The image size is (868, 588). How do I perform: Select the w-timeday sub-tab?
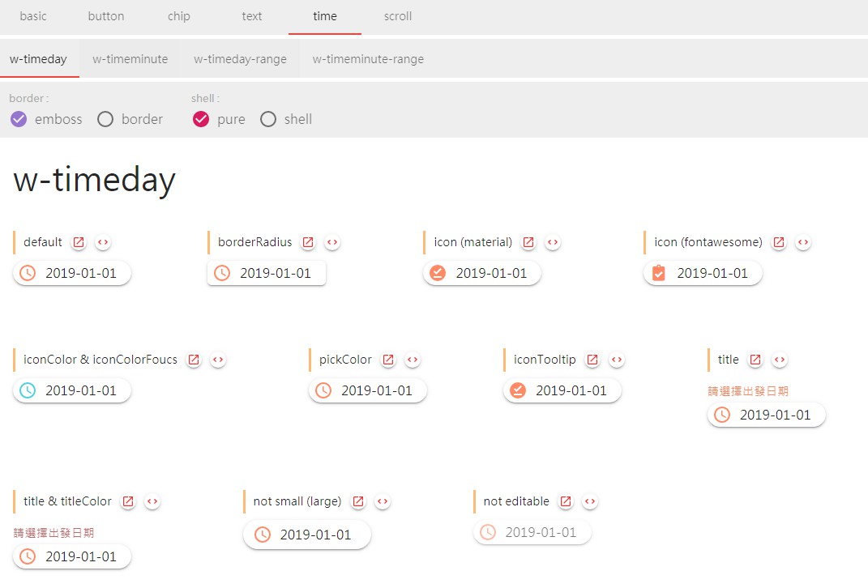[39, 58]
